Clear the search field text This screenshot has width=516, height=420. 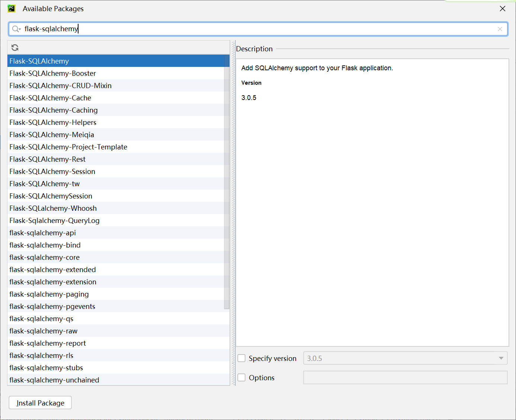(x=500, y=29)
